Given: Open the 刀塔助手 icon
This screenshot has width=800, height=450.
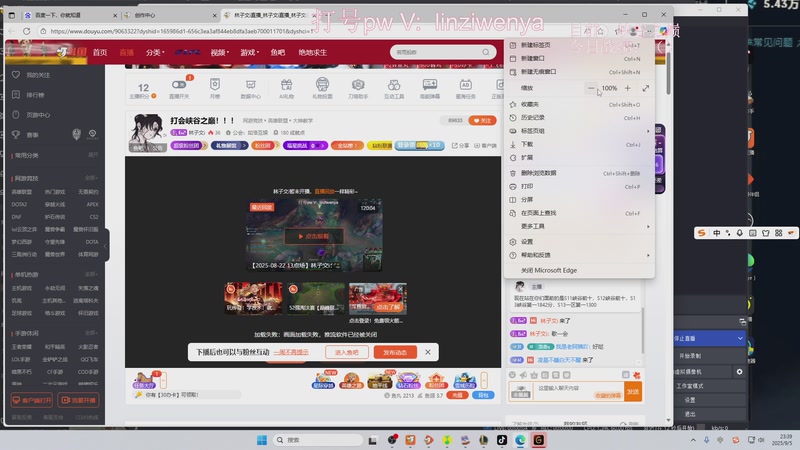Looking at the screenshot, I should point(358,85).
